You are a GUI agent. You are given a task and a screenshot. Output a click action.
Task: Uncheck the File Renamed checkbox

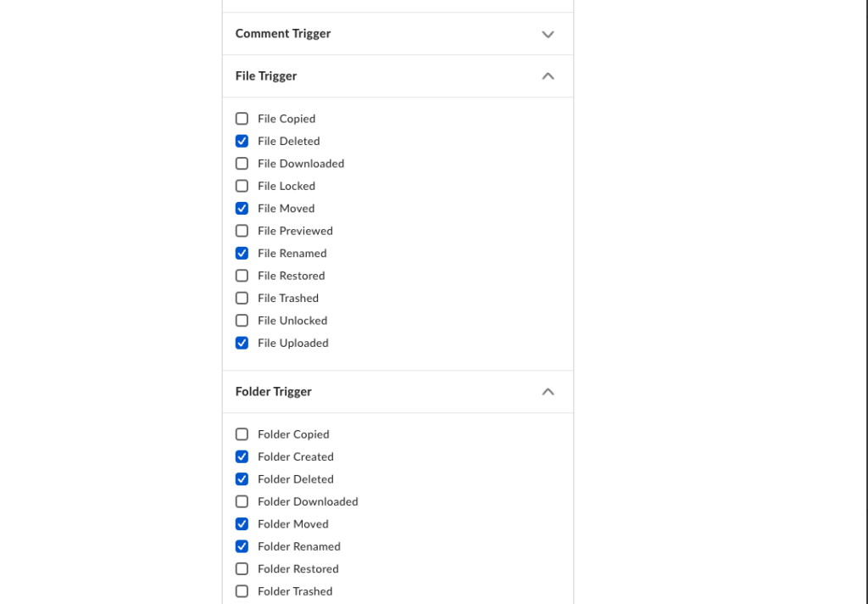[x=242, y=254]
